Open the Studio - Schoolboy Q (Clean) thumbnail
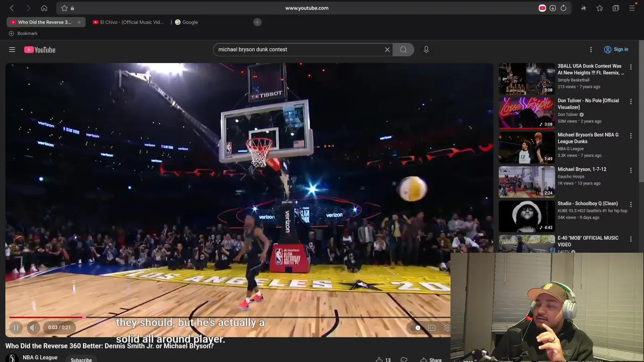644x362 pixels. click(527, 216)
